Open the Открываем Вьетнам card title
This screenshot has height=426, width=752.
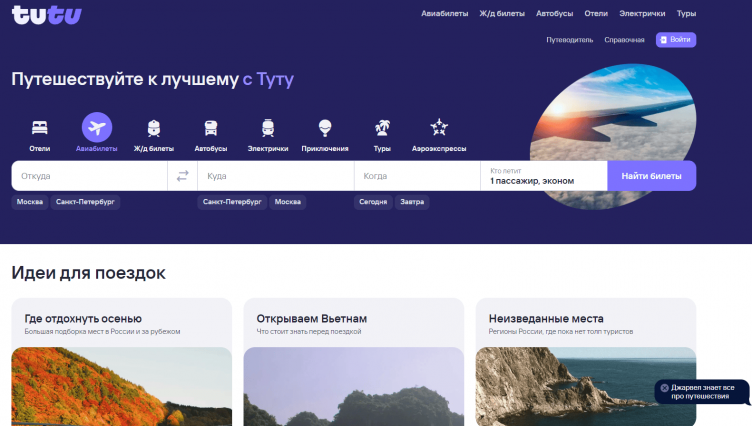(312, 319)
